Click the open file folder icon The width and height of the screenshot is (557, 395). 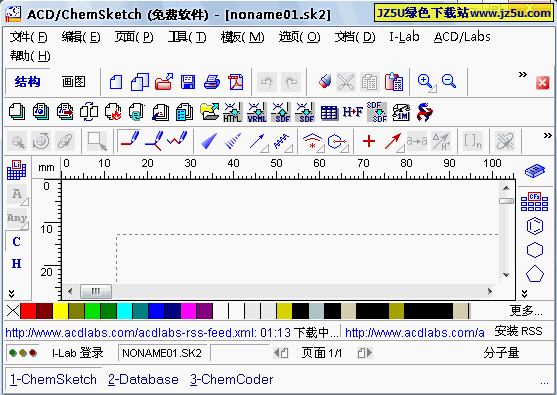(x=164, y=82)
